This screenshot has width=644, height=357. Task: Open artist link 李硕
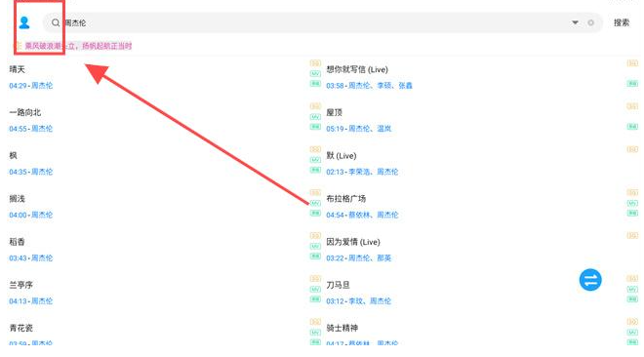point(384,86)
